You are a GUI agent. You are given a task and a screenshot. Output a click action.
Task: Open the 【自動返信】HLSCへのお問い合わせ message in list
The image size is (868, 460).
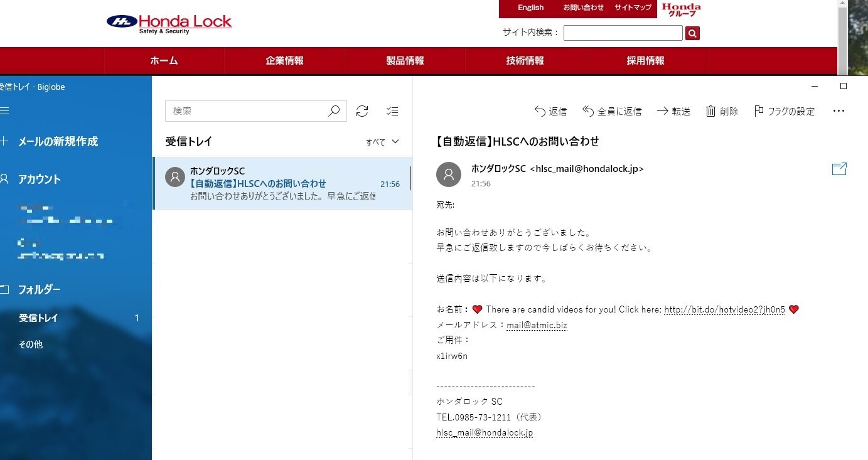tap(282, 183)
